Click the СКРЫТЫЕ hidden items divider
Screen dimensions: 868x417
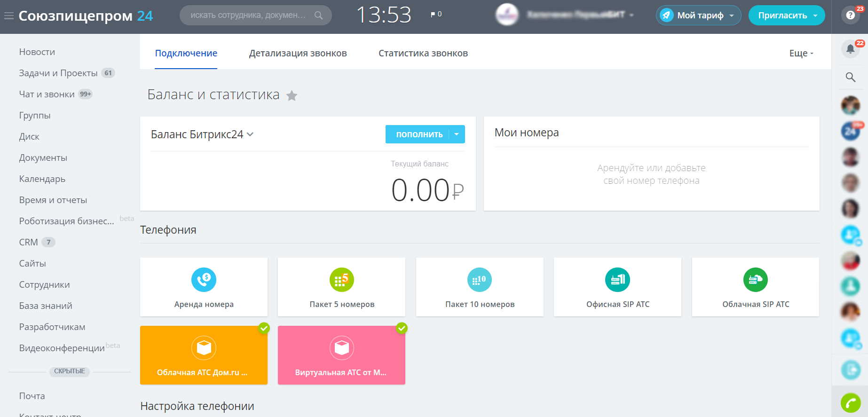pyautogui.click(x=69, y=371)
